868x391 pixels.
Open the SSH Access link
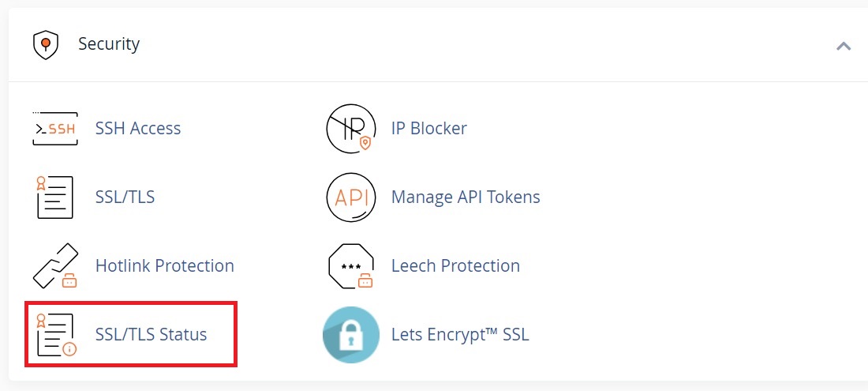[138, 129]
